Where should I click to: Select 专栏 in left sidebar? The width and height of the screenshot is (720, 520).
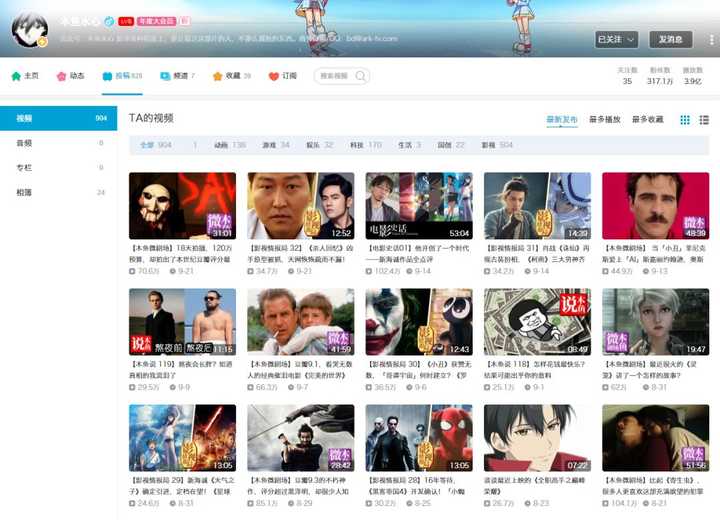59,168
